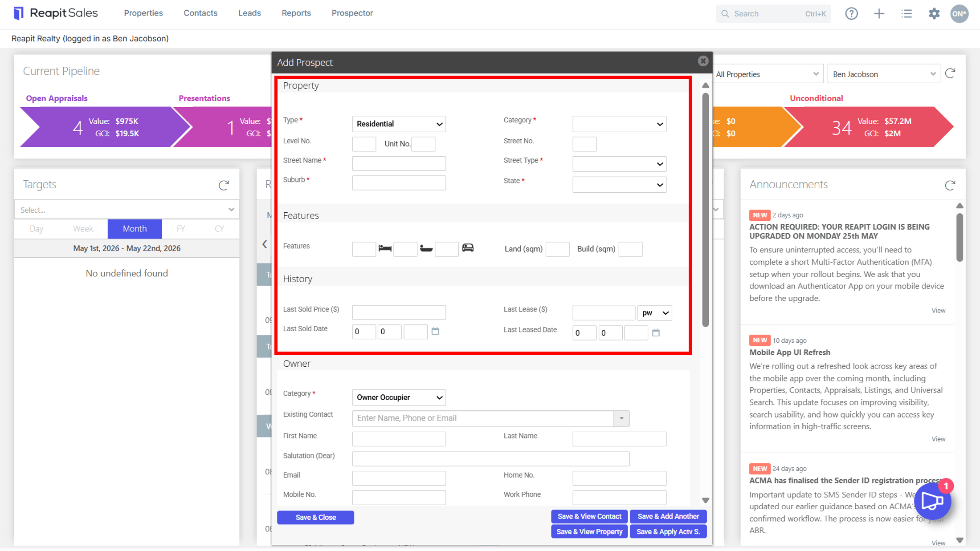Screen dimensions: 980x551
Task: Refresh the Announcements panel
Action: [x=950, y=185]
